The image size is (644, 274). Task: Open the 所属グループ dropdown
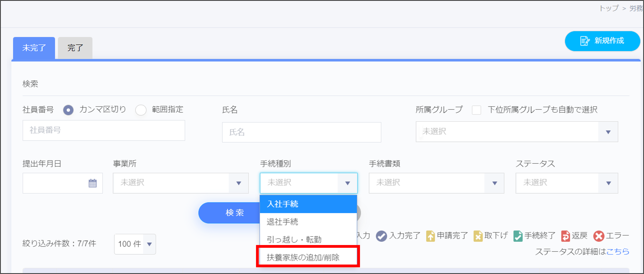[x=517, y=132]
